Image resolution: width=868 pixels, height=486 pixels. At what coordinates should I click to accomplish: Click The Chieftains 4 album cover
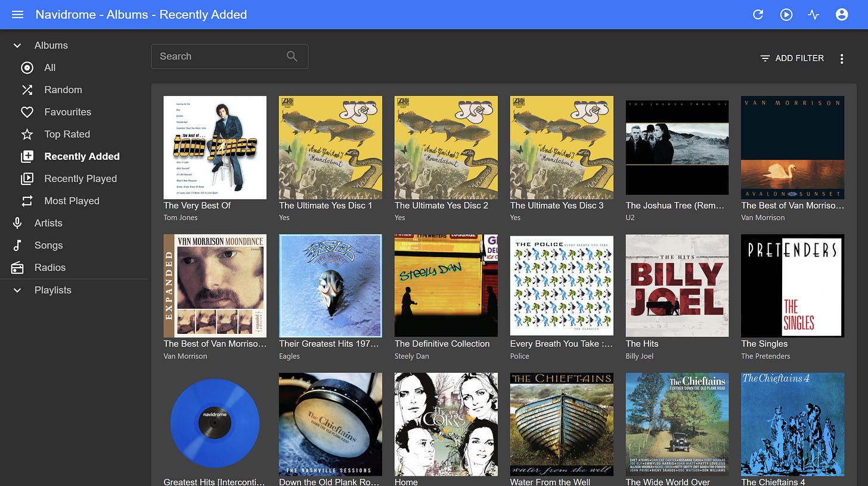point(793,424)
